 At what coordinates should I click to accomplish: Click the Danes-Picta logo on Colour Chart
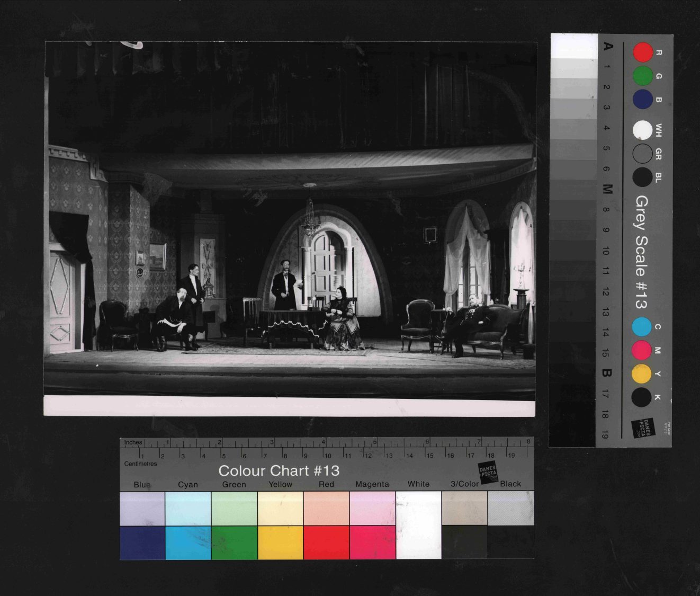[488, 472]
